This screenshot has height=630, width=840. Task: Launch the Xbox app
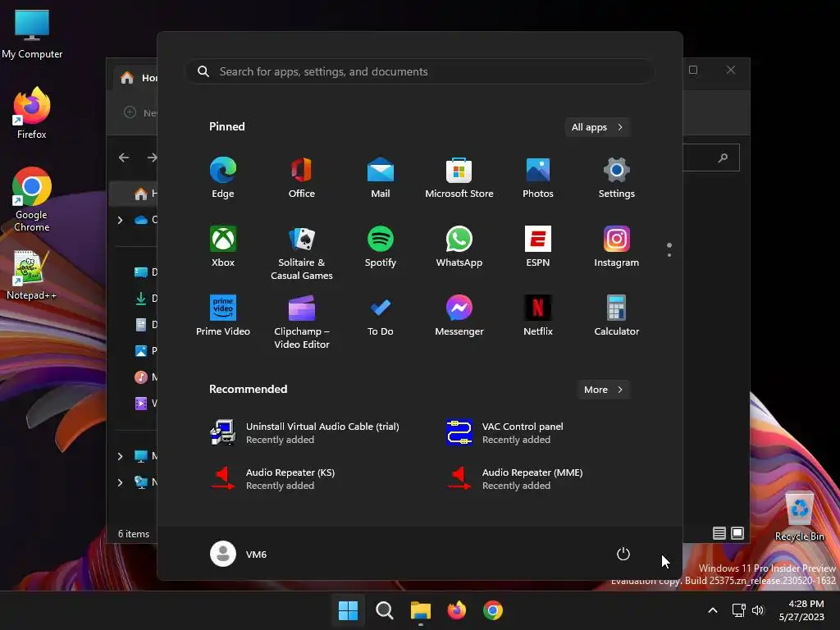pyautogui.click(x=223, y=246)
